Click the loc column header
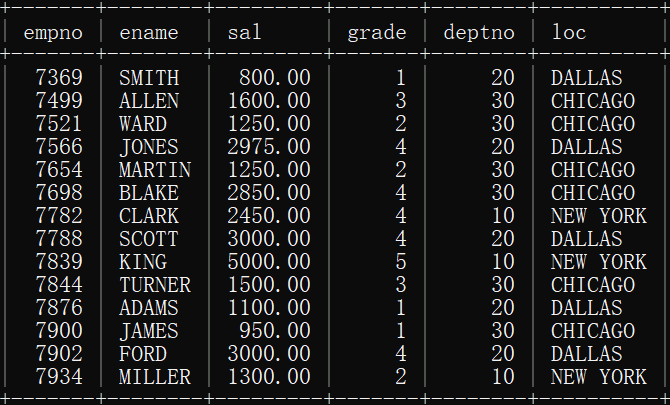 click(569, 33)
